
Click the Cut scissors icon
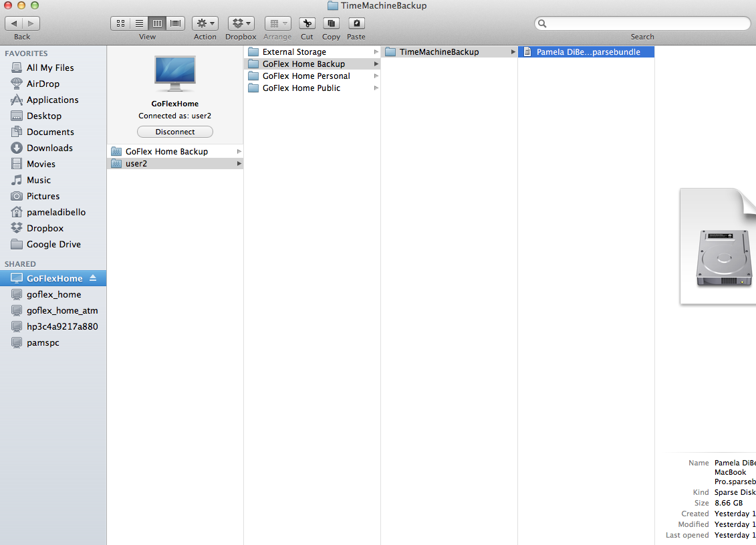coord(307,23)
